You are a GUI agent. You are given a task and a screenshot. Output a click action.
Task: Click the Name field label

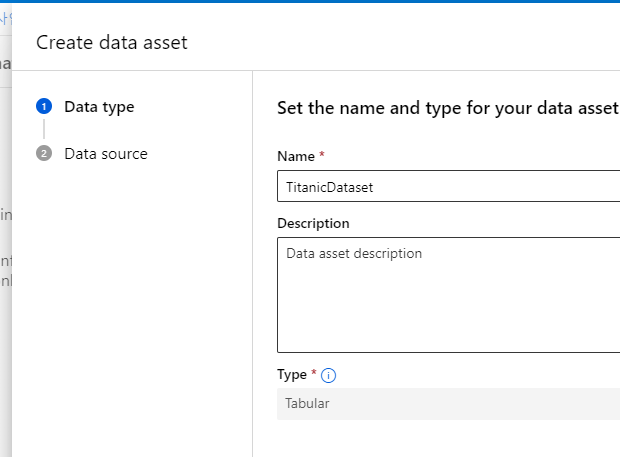click(x=296, y=157)
